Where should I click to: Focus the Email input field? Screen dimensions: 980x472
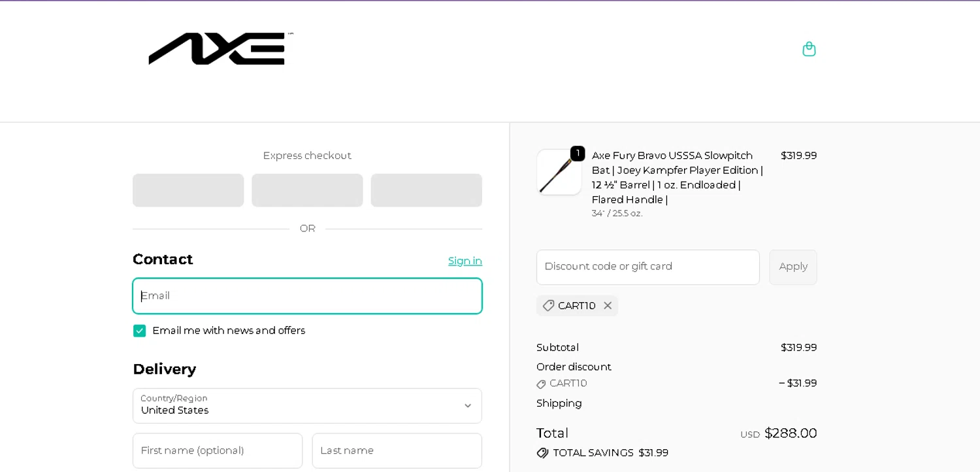307,296
